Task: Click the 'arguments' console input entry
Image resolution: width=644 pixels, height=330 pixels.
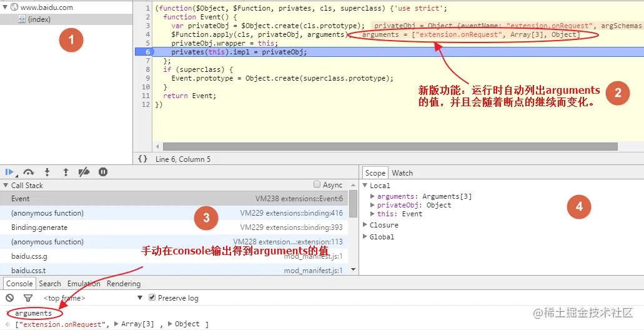Action: (33, 313)
